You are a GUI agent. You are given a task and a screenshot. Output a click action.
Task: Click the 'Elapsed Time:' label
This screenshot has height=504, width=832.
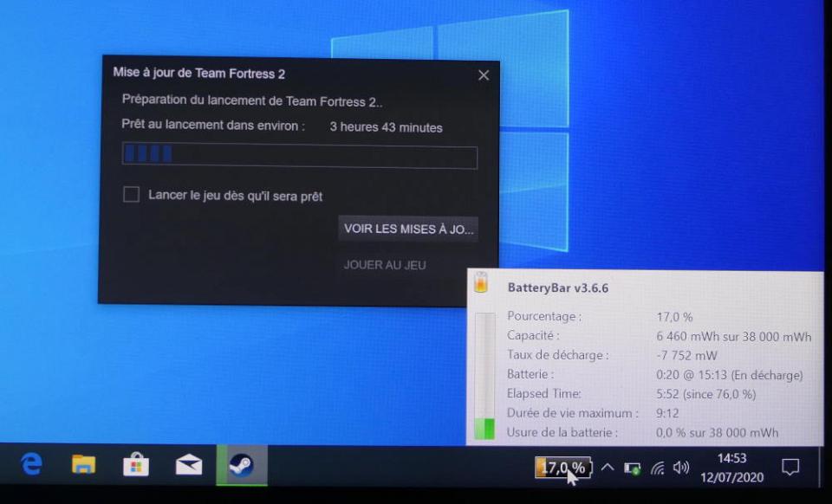pyautogui.click(x=544, y=393)
